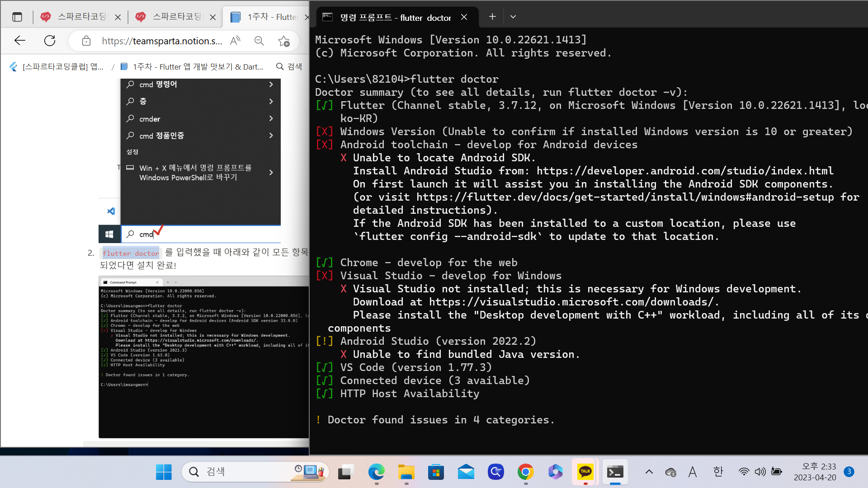The width and height of the screenshot is (868, 488).
Task: Click the cloud sync tray icon
Action: point(671,472)
